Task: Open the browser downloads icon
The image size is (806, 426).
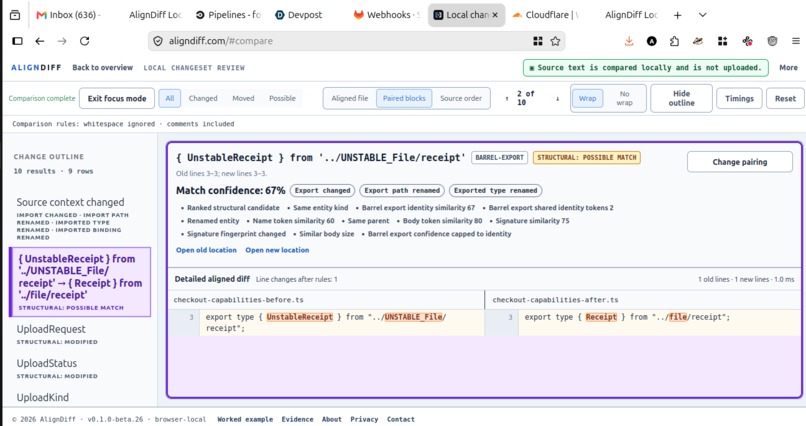Action: pos(629,41)
